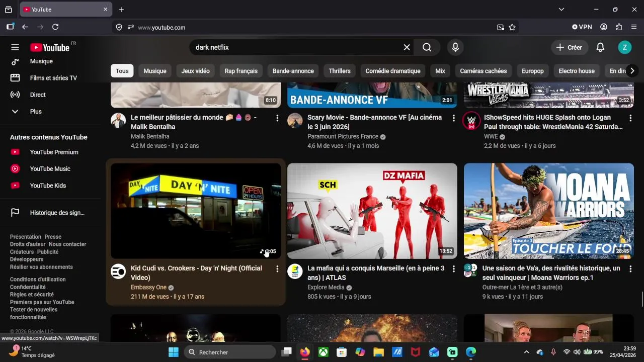
Task: Bookmark this page with the star icon
Action: click(x=512, y=27)
